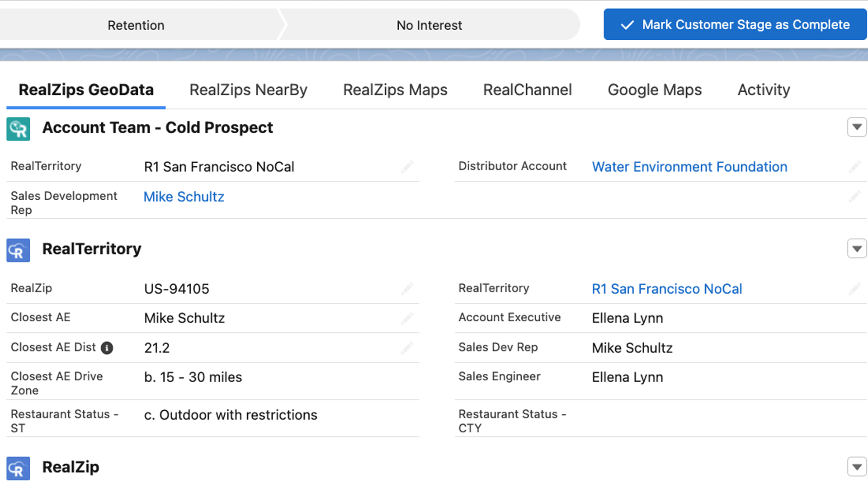Click the checkmark in Mark Customer Stage button
868x488 pixels.
[x=627, y=25]
